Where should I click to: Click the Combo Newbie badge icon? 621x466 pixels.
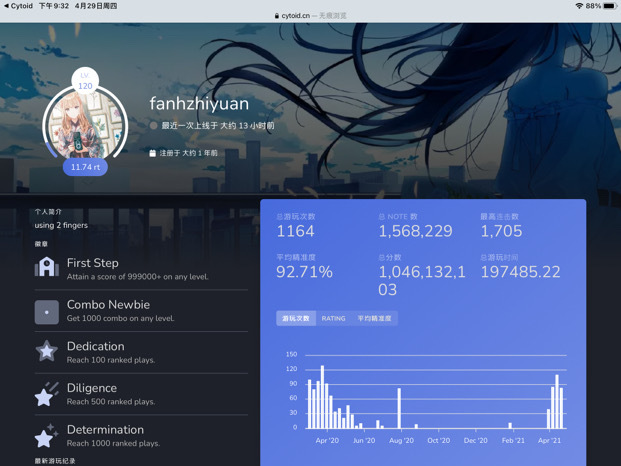click(x=47, y=312)
